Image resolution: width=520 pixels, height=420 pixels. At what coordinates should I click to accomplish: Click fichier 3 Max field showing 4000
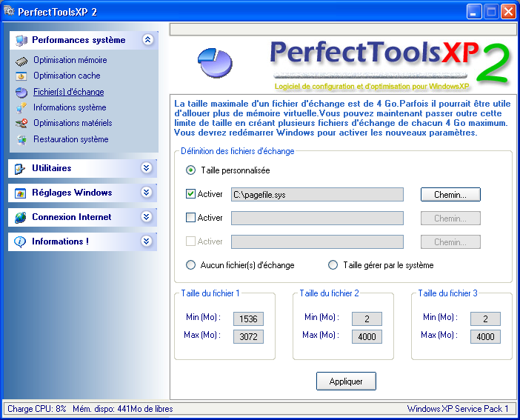pos(485,337)
